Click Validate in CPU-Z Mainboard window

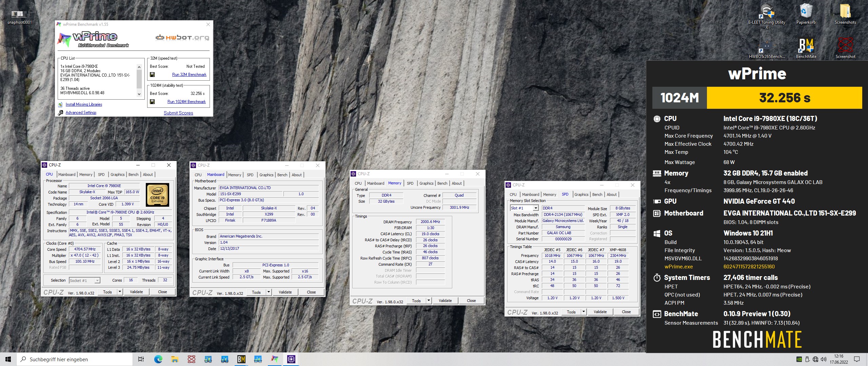(285, 292)
